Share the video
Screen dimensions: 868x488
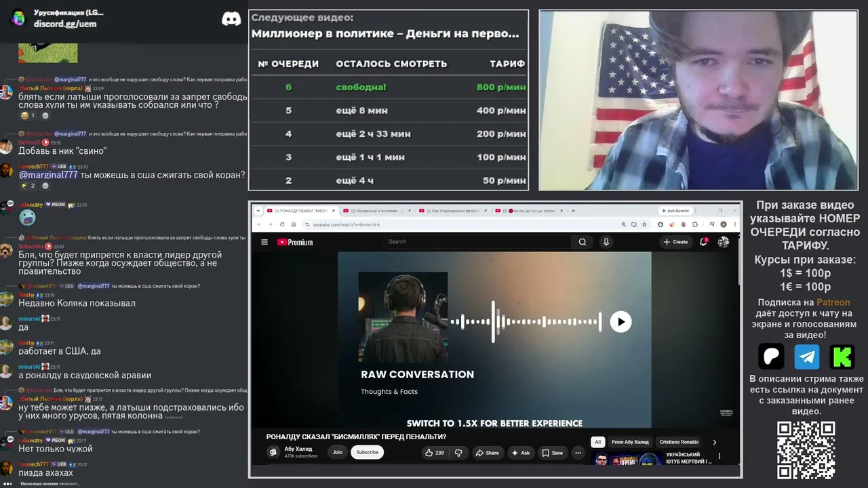487,453
